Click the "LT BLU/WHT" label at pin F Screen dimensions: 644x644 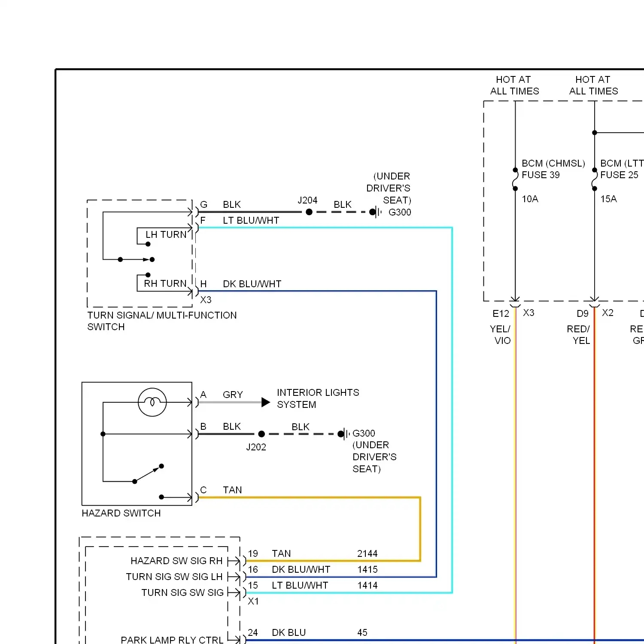click(x=251, y=220)
